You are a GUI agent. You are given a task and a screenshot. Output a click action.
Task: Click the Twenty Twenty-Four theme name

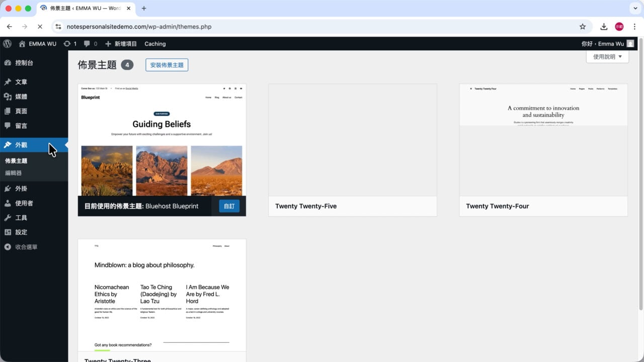[x=498, y=206]
